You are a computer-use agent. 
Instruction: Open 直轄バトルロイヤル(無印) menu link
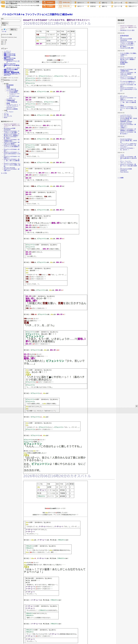click(11, 70)
